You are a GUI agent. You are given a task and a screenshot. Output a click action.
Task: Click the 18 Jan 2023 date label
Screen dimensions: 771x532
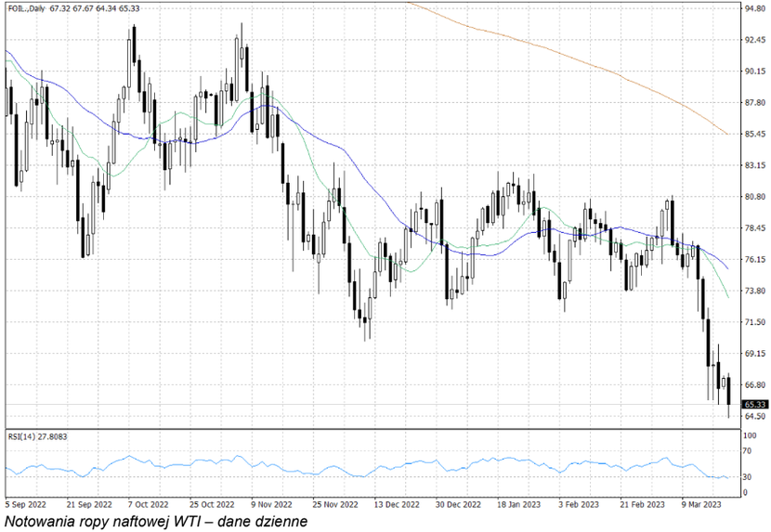(518, 504)
